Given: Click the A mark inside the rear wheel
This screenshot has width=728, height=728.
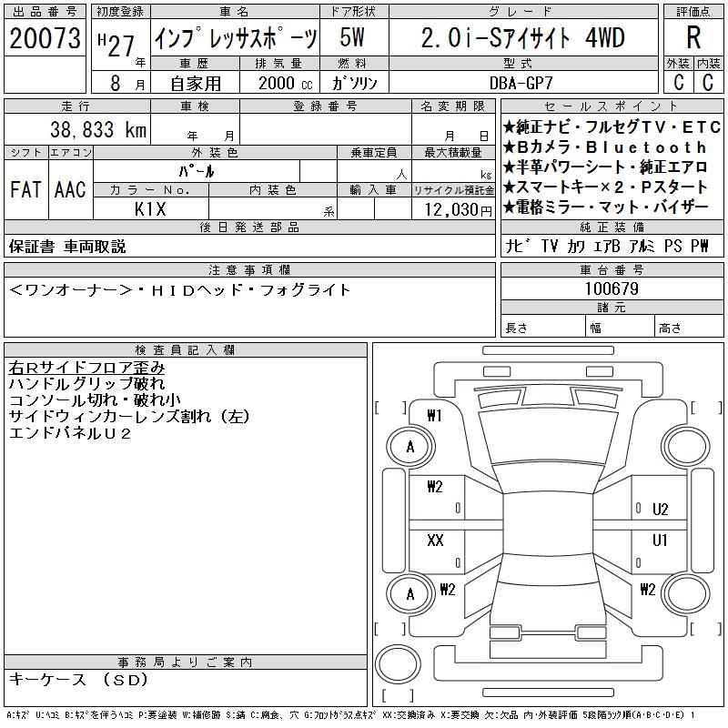Looking at the screenshot, I should (410, 594).
